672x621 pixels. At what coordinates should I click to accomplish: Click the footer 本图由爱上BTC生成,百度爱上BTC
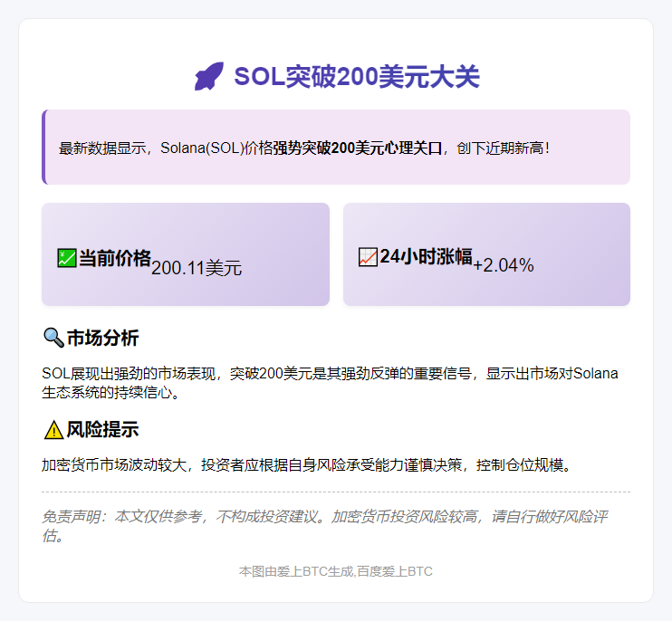[x=336, y=571]
